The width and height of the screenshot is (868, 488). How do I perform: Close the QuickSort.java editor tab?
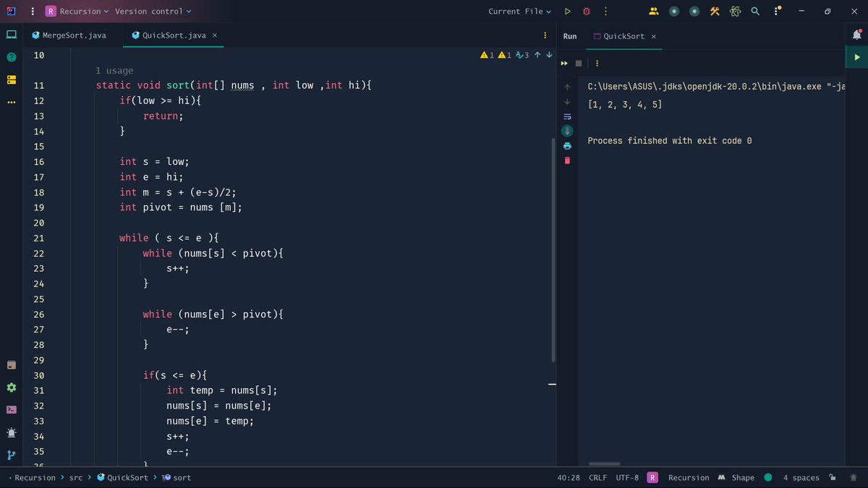point(214,35)
